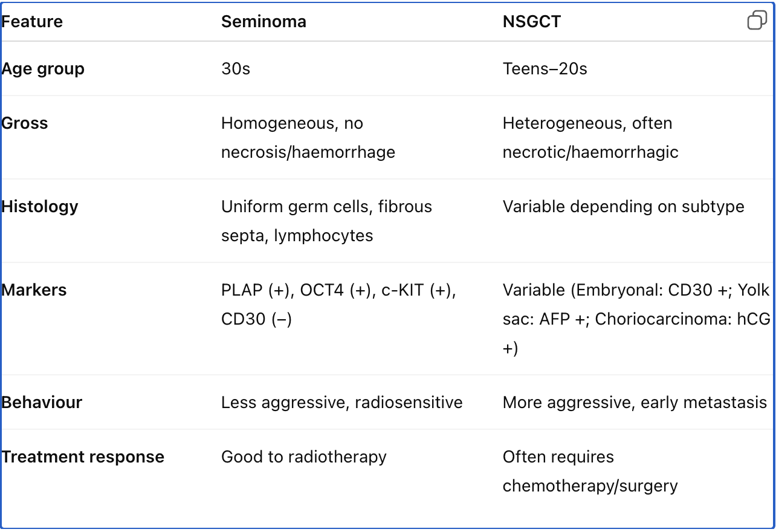Click Variable depending on subtype cell

[x=623, y=206]
